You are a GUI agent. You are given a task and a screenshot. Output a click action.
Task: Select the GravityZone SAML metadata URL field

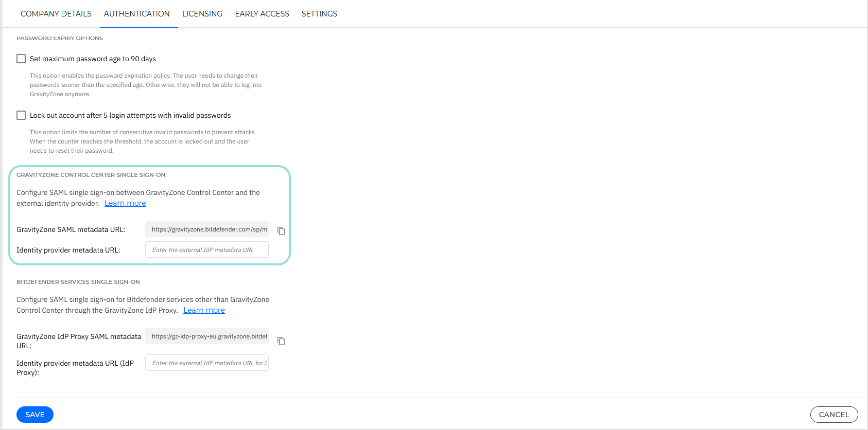pos(207,229)
